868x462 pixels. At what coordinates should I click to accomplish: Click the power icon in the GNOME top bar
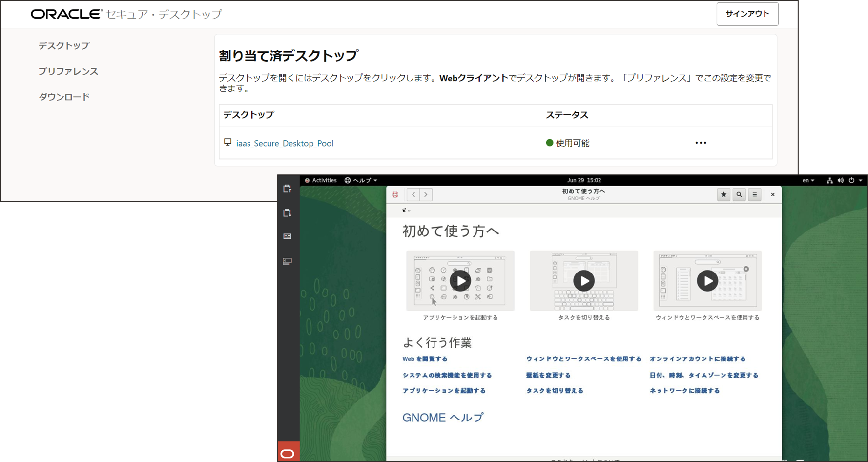pyautogui.click(x=851, y=180)
